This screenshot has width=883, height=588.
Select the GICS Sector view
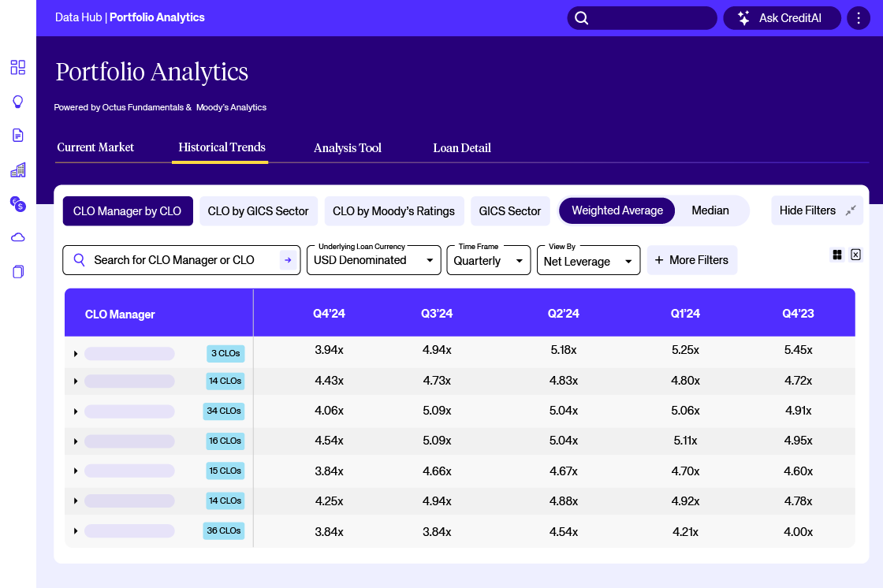coord(510,211)
